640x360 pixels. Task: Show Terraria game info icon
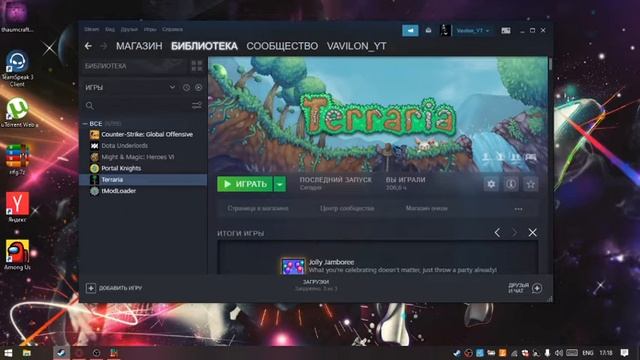(511, 184)
